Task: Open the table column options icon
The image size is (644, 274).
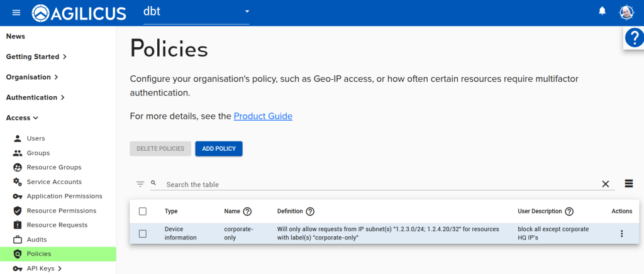Action: (x=629, y=184)
